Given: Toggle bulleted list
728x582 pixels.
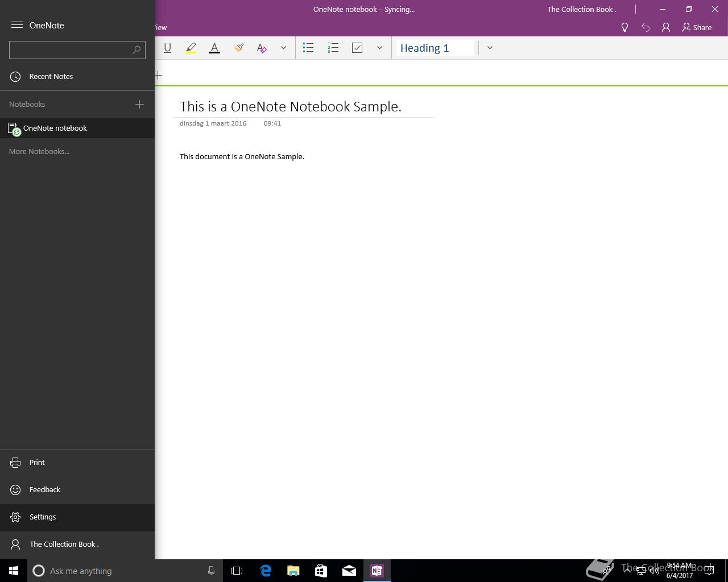Looking at the screenshot, I should click(x=308, y=48).
